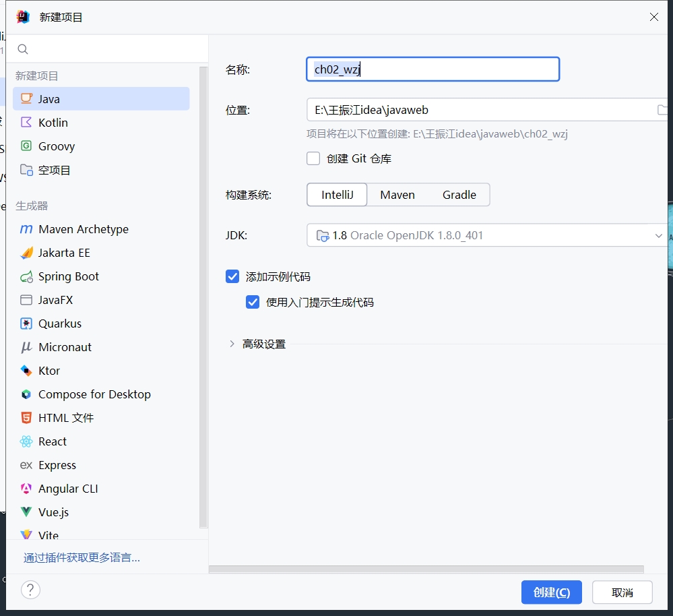Click the 创建(C) button
The width and height of the screenshot is (673, 616).
[551, 592]
